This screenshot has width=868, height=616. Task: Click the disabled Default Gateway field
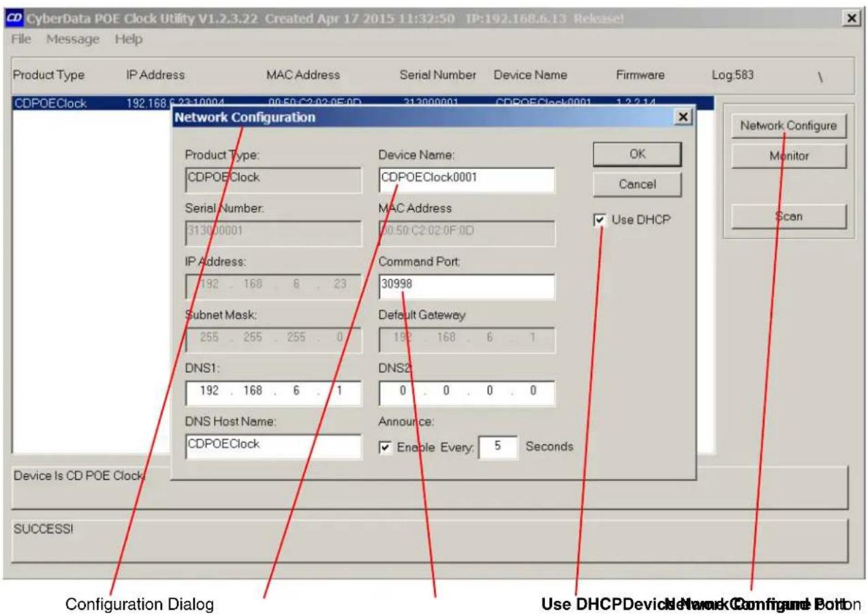click(467, 339)
